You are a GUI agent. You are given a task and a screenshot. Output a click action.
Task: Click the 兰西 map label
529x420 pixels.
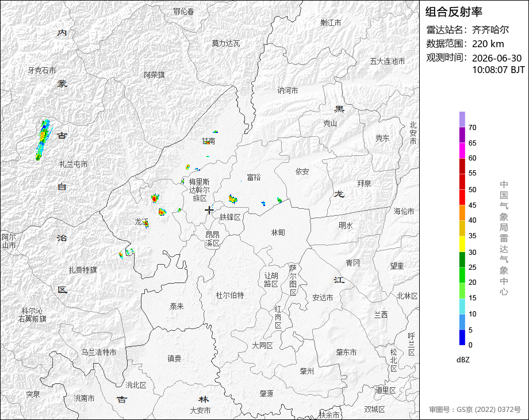click(x=381, y=315)
